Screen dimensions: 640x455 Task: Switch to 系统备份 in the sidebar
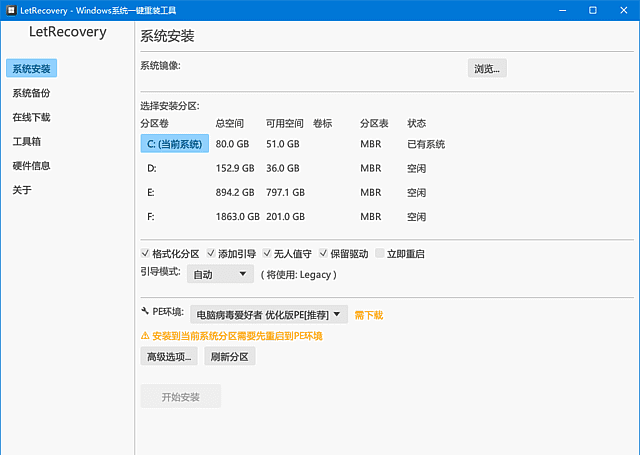(x=31, y=93)
